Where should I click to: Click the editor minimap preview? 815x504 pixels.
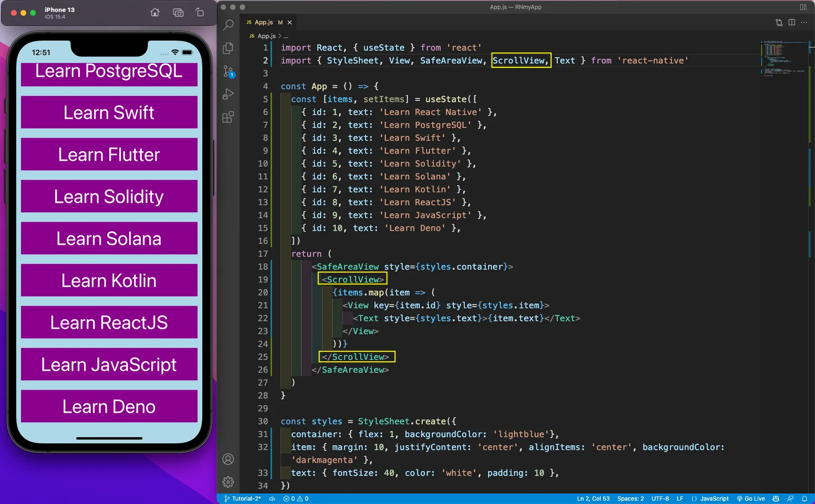point(783,58)
